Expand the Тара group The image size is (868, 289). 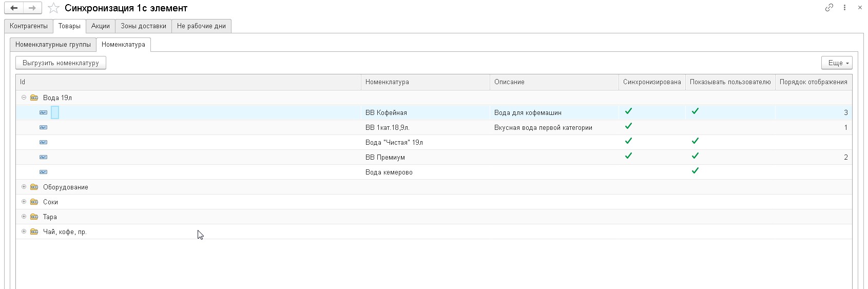pyautogui.click(x=24, y=217)
